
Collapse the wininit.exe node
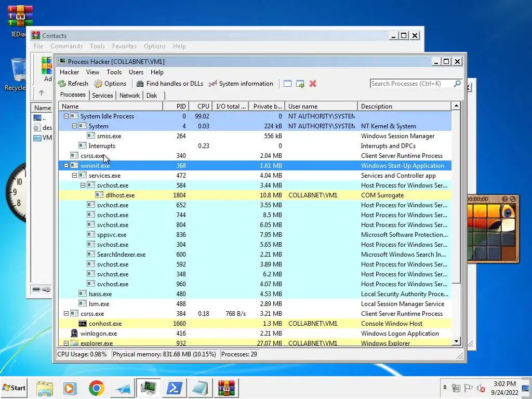pyautogui.click(x=66, y=166)
